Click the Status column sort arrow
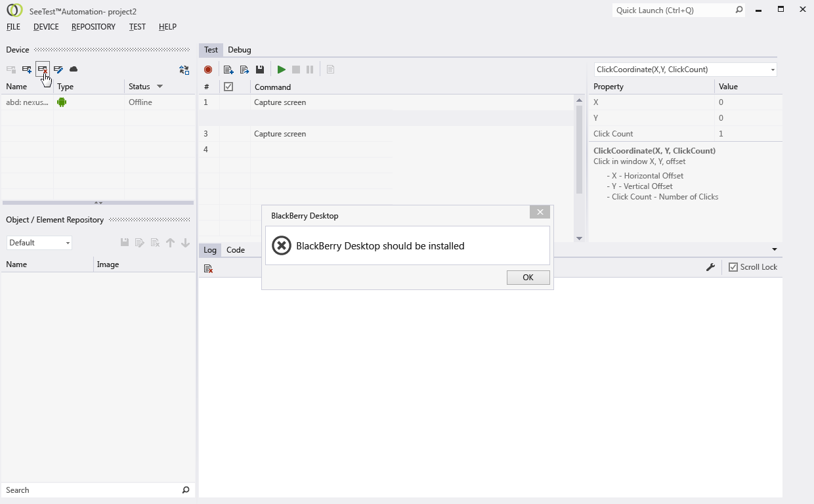814x504 pixels. coord(160,87)
